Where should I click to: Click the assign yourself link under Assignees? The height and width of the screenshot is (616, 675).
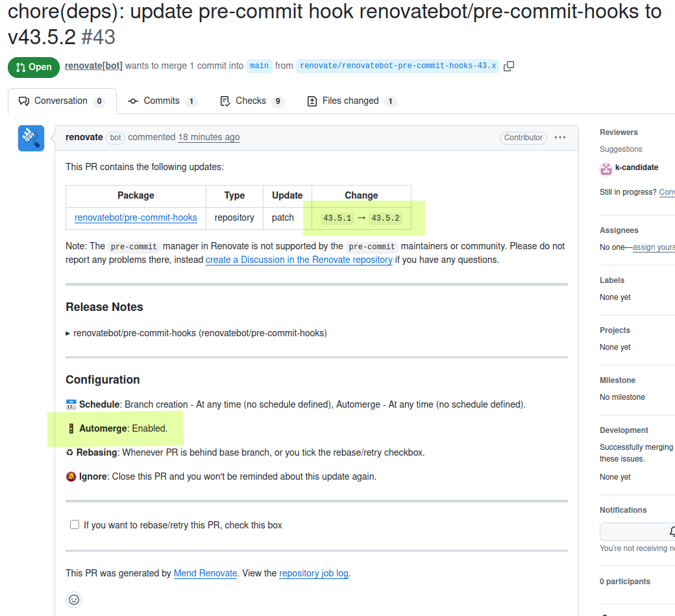click(653, 247)
